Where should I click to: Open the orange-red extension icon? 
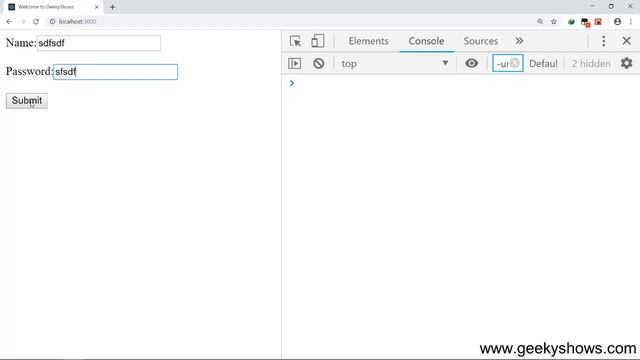(x=598, y=22)
